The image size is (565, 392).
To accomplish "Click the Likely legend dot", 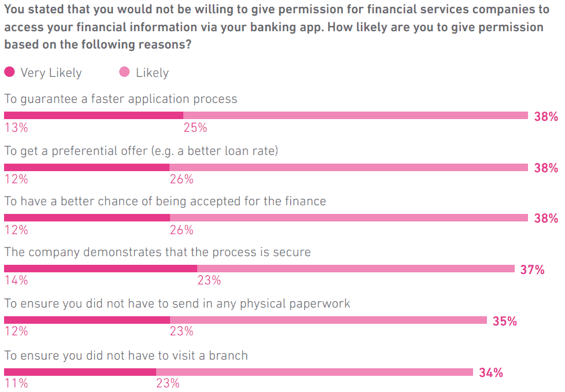I will [x=124, y=72].
